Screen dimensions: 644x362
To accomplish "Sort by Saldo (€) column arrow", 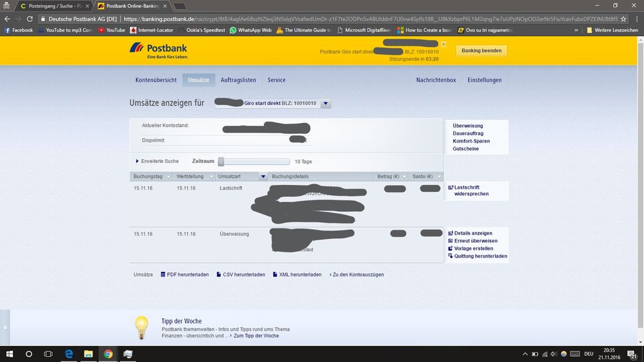I will click(438, 177).
